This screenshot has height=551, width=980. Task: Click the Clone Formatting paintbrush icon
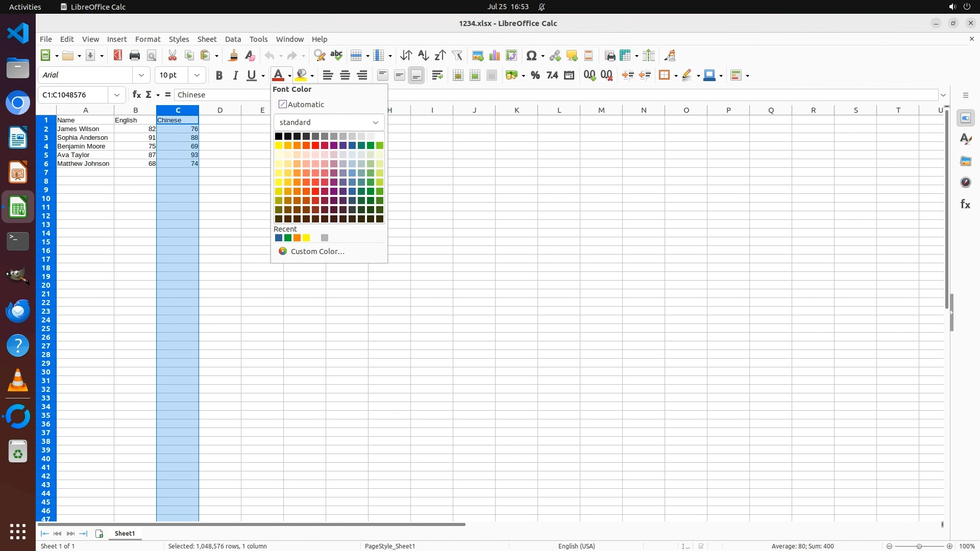(x=233, y=56)
